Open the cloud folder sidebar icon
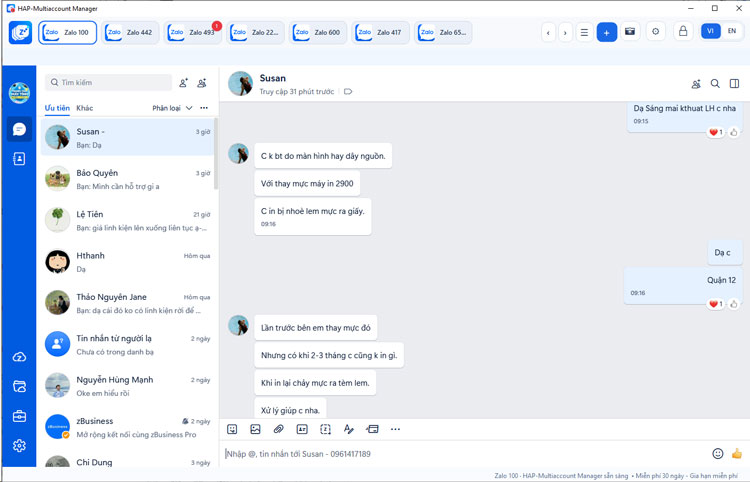The height and width of the screenshot is (482, 750). (19, 386)
